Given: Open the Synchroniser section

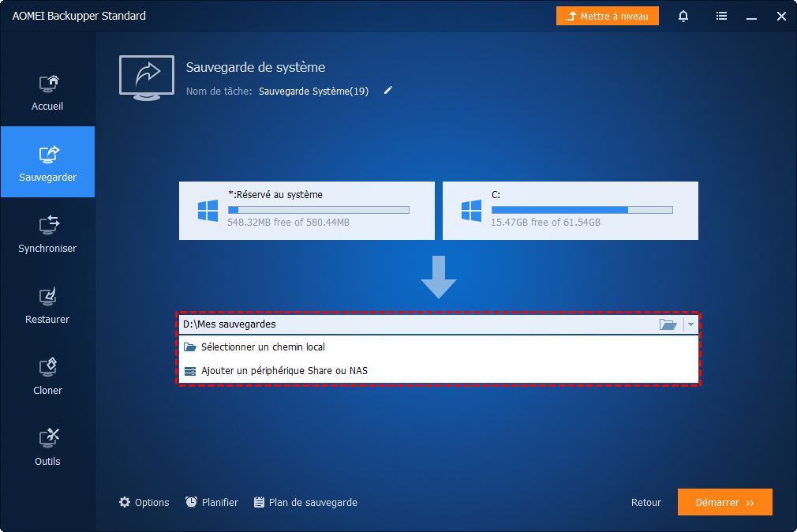Looking at the screenshot, I should tap(48, 234).
